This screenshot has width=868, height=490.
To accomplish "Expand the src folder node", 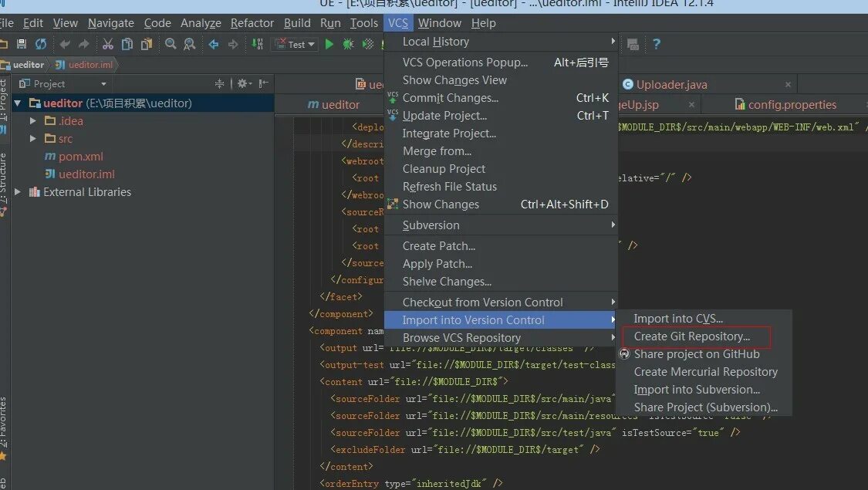I will pos(32,138).
